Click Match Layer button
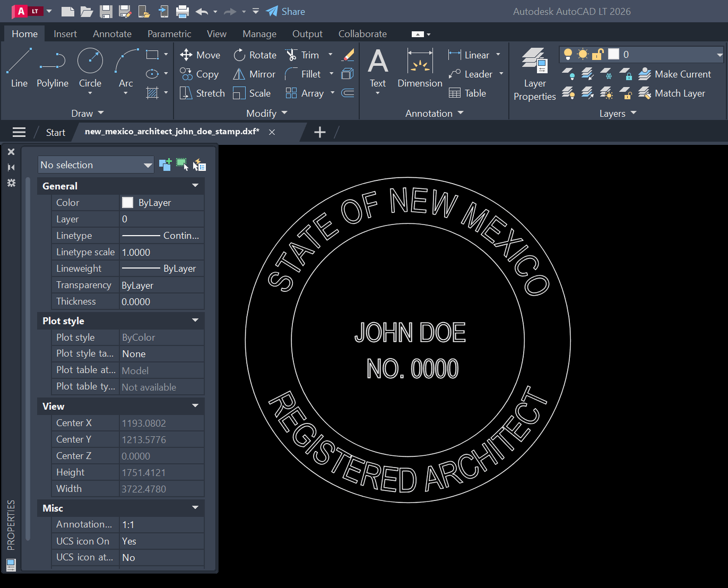Image resolution: width=728 pixels, height=588 pixels. (672, 93)
